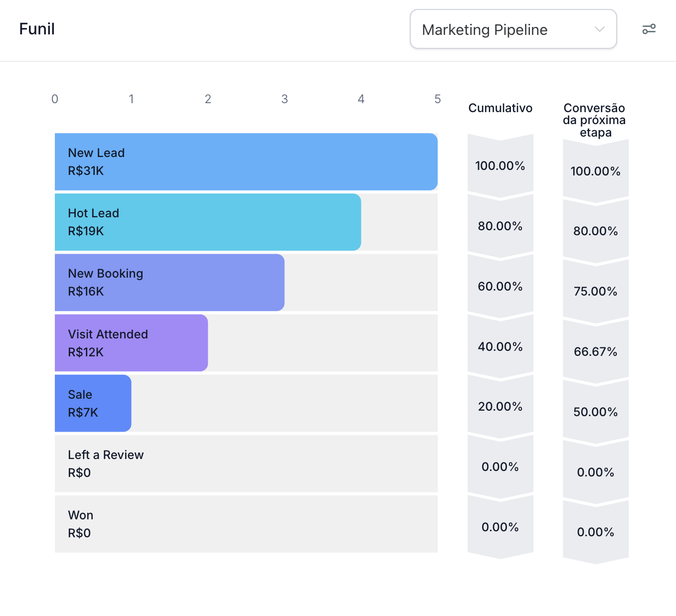Select the 60.00% cumulative badge
This screenshot has width=676, height=616.
(500, 287)
